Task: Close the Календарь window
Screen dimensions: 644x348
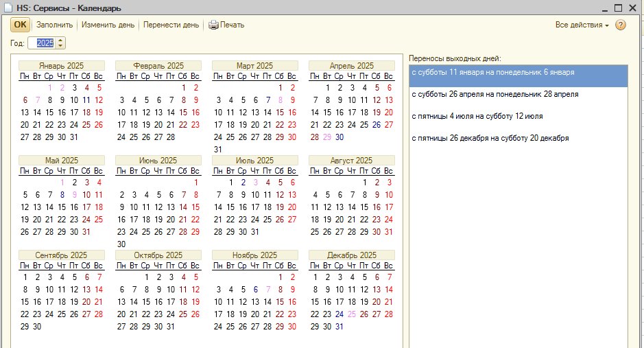Action: point(633,8)
